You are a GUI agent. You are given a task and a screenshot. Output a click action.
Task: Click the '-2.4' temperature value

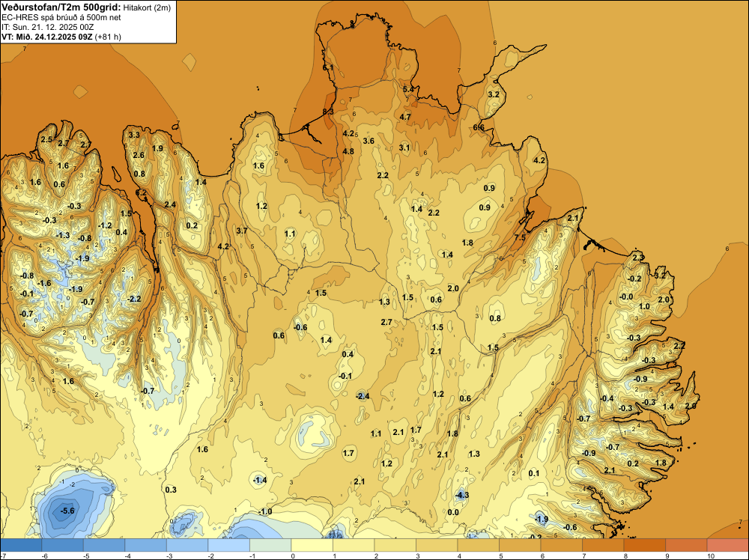[363, 396]
